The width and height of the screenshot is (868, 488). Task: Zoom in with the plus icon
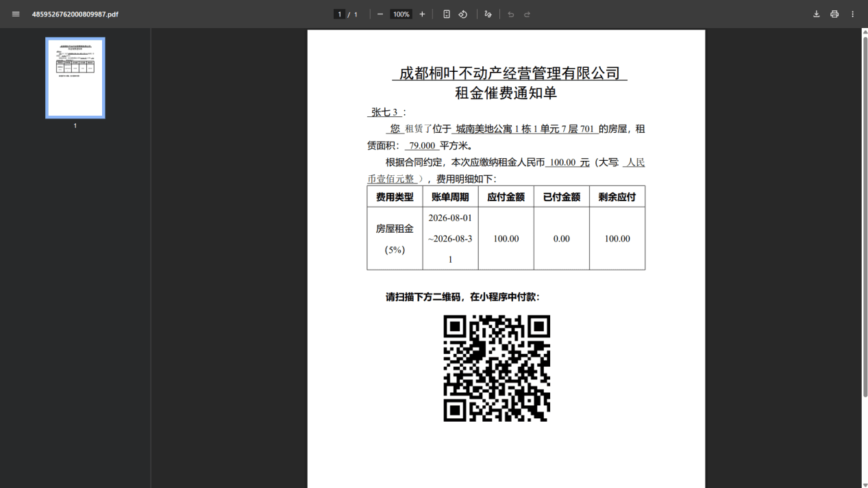422,14
